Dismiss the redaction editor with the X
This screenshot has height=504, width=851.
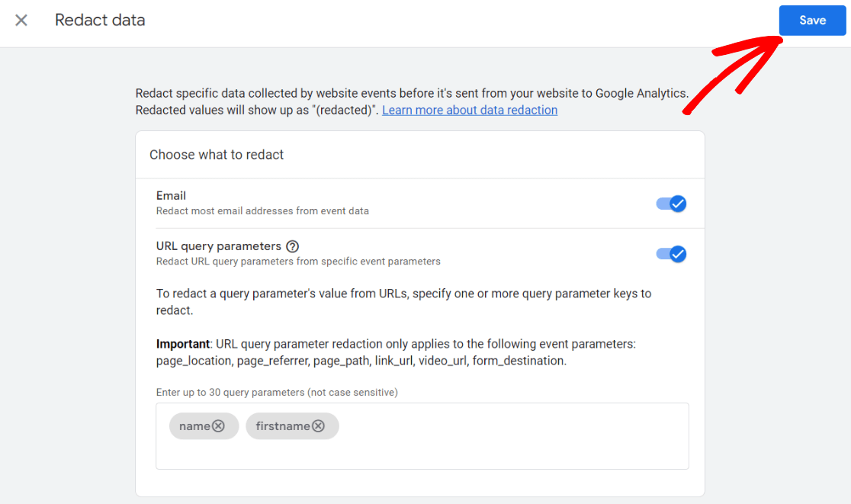(x=21, y=21)
